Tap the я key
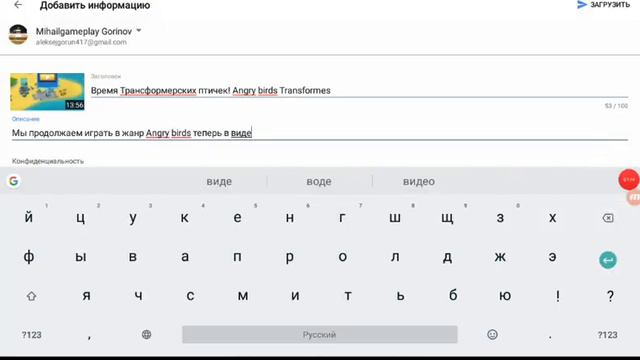Screen dimensions: 640x360 point(86,296)
